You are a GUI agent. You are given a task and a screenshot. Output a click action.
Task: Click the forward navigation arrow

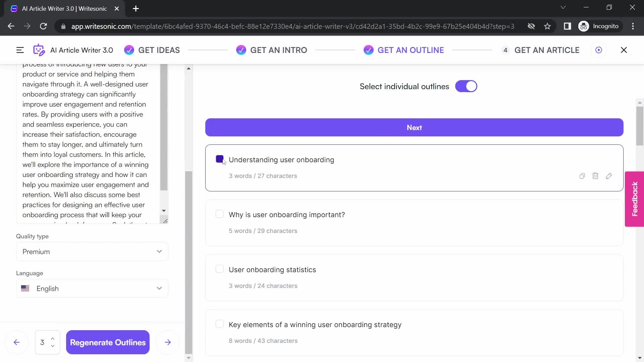(167, 342)
